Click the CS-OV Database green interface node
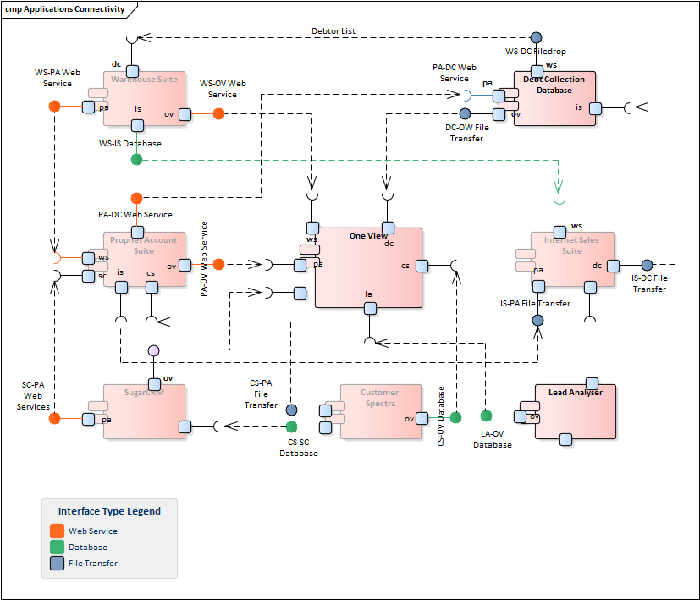This screenshot has width=700, height=600. pos(455,417)
